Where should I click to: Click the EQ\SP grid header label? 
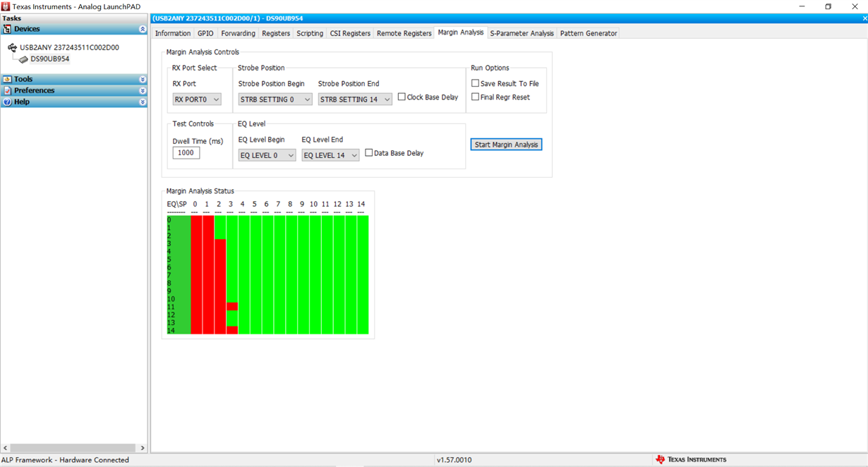[176, 204]
